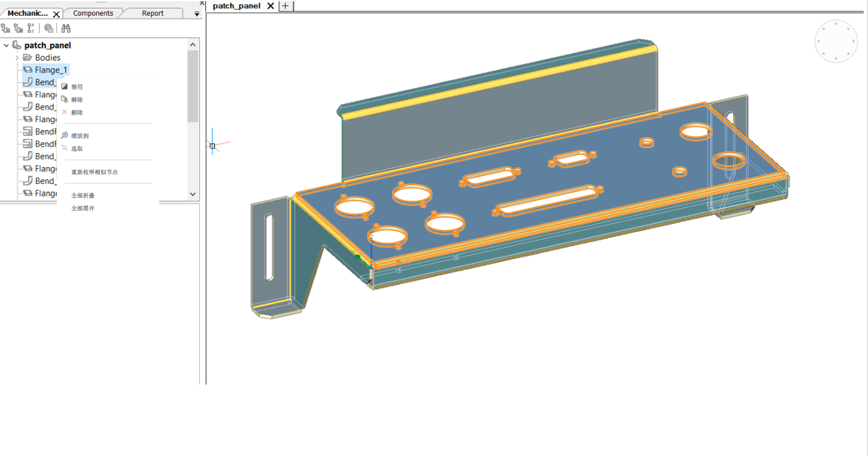Viewport: 868px width, 456px height.
Task: Click 重新枚举相似节点 menu entry
Action: (x=94, y=172)
